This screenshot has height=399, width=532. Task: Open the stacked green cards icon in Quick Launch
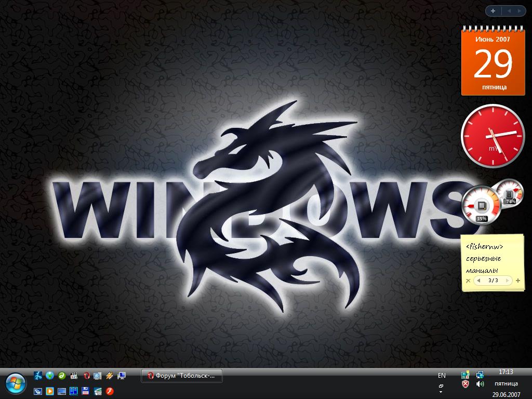point(97,391)
